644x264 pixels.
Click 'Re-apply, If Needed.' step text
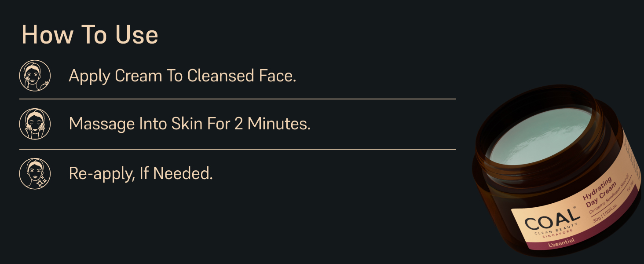click(x=141, y=173)
